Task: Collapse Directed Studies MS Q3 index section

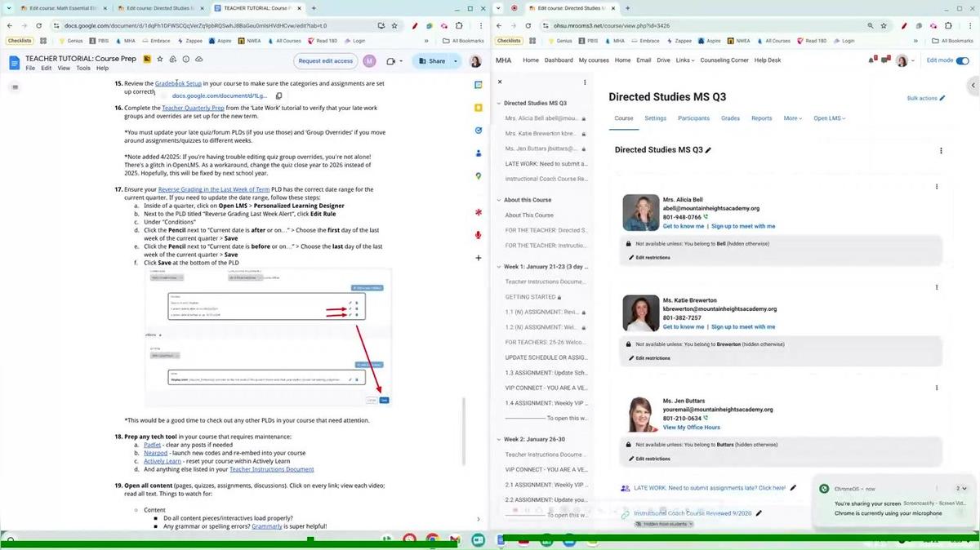Action: (x=499, y=104)
